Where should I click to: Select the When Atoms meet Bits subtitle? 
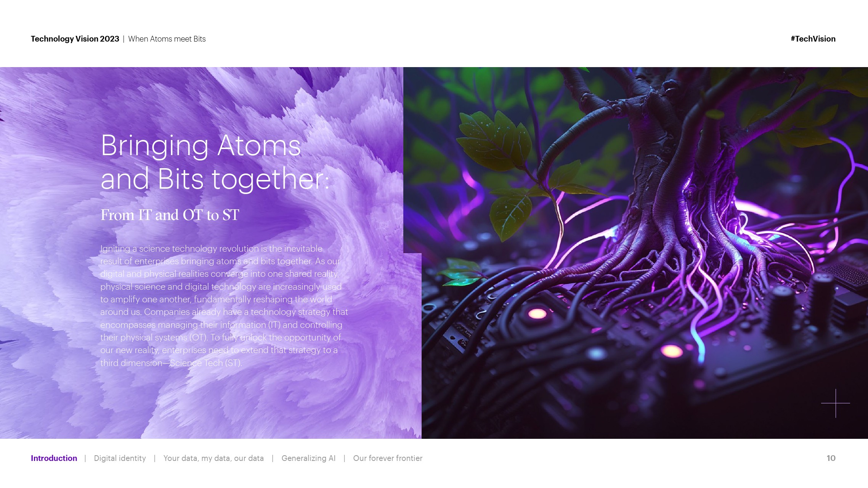tap(167, 39)
